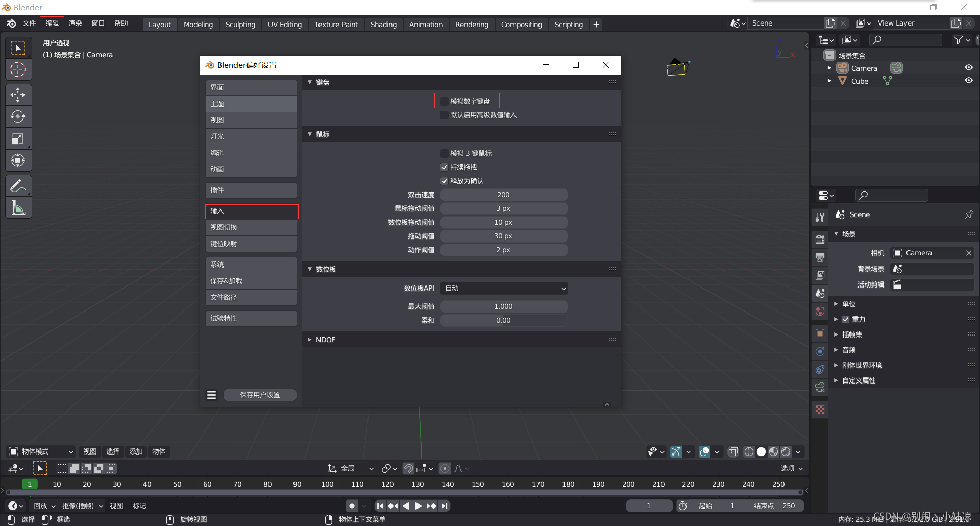Open the 文件 menu
The image size is (980, 526).
(29, 23)
